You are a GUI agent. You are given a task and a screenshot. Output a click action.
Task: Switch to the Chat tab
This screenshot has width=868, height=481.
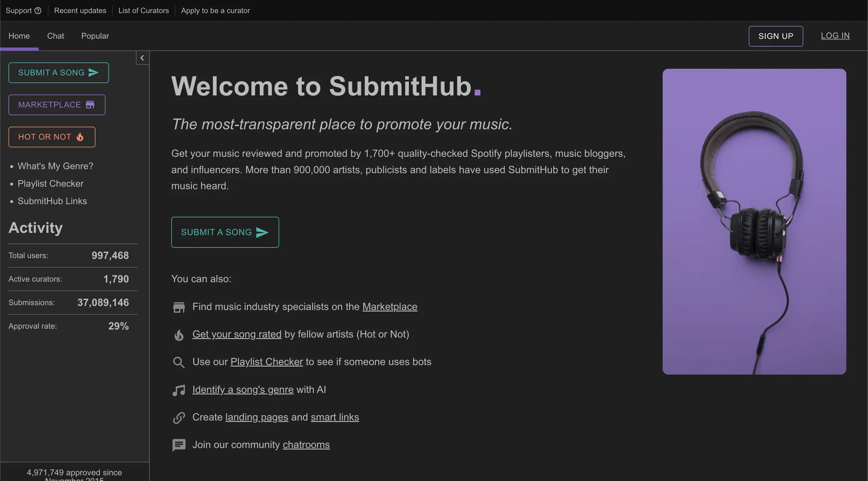56,36
